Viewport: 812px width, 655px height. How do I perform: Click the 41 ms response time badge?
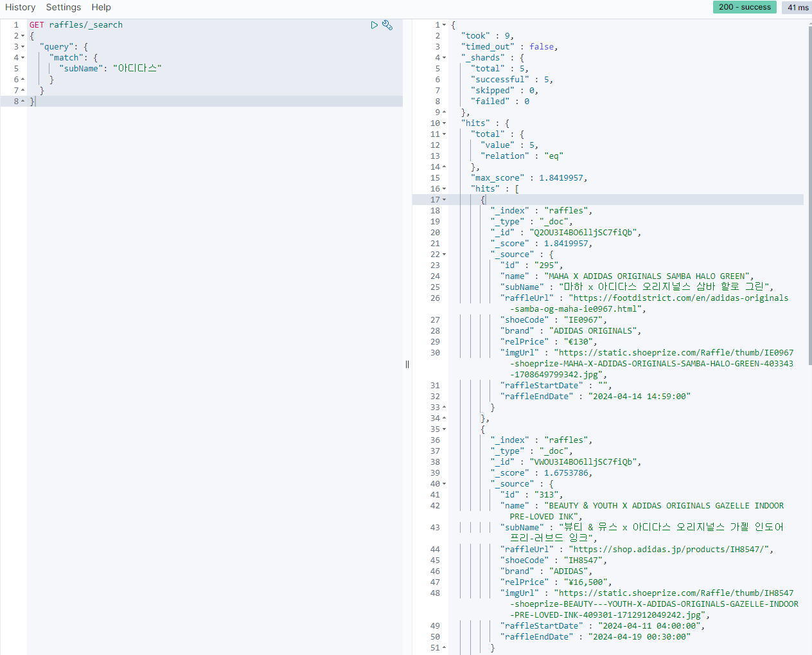(x=797, y=7)
